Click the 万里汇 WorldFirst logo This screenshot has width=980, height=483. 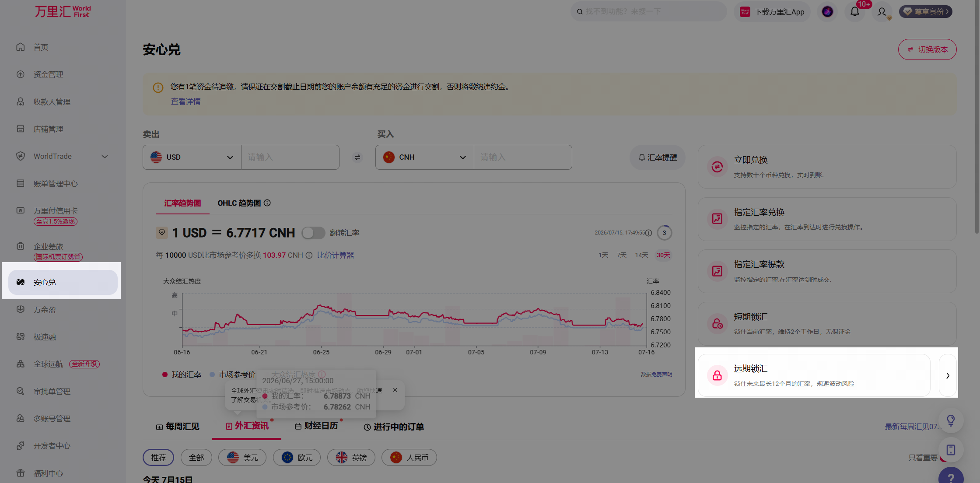[x=63, y=11]
